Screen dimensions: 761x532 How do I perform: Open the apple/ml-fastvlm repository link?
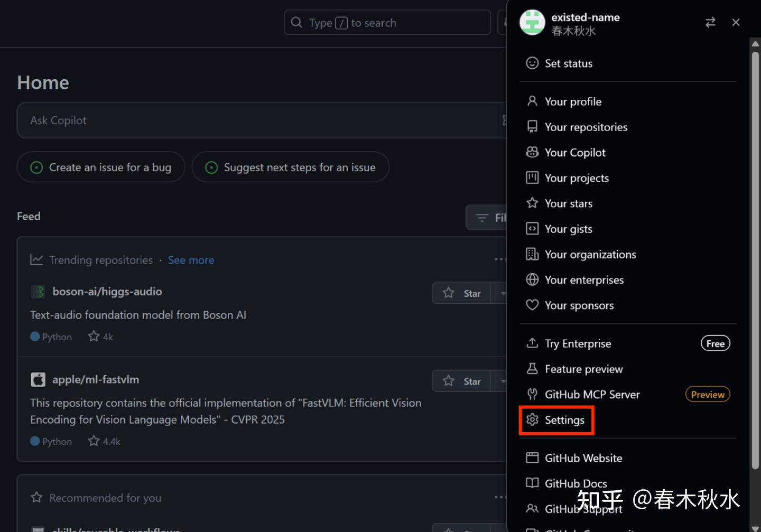[96, 379]
